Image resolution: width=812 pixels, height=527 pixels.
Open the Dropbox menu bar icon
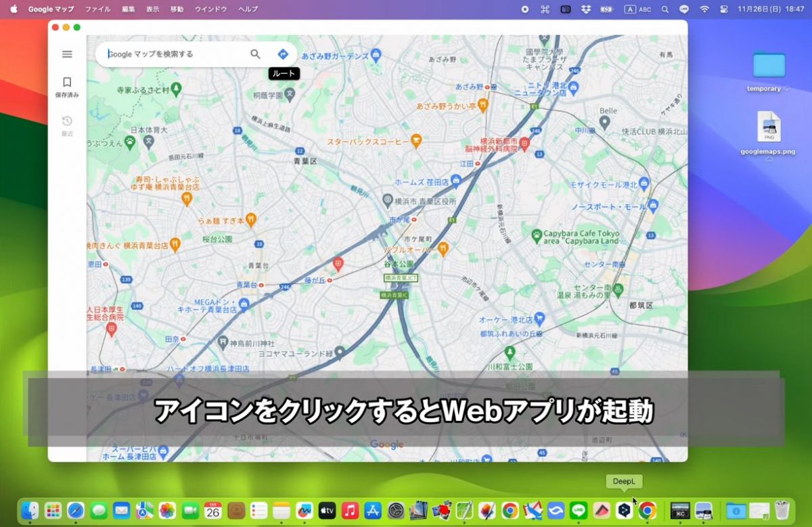[586, 9]
